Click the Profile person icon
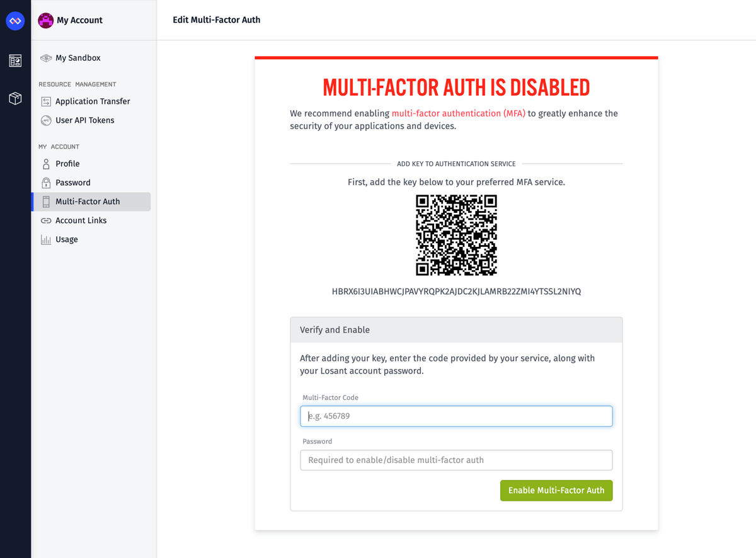 click(x=46, y=164)
